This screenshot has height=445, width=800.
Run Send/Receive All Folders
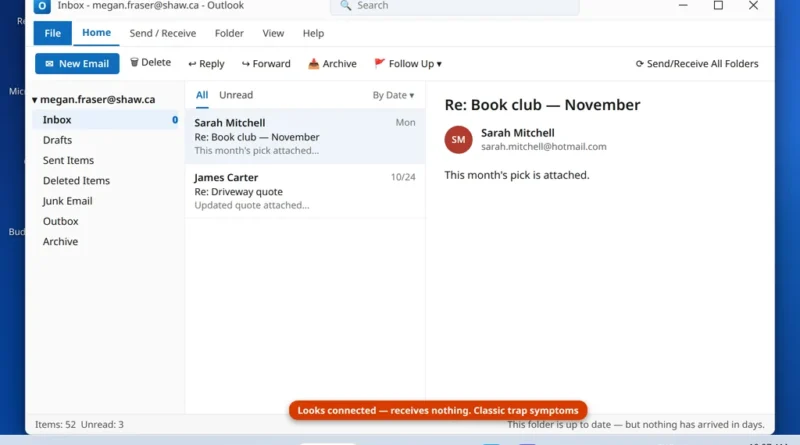click(x=697, y=64)
